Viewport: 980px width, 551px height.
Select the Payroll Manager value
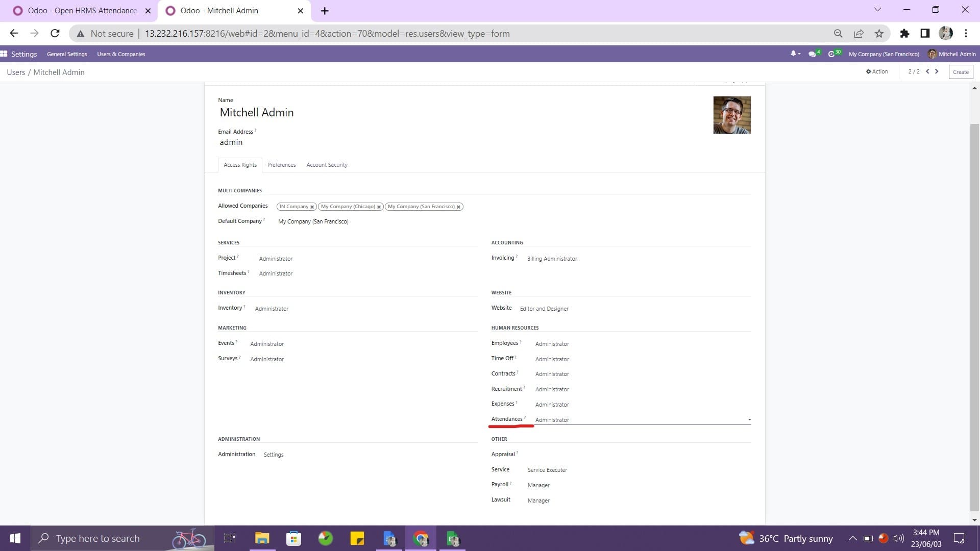point(538,485)
